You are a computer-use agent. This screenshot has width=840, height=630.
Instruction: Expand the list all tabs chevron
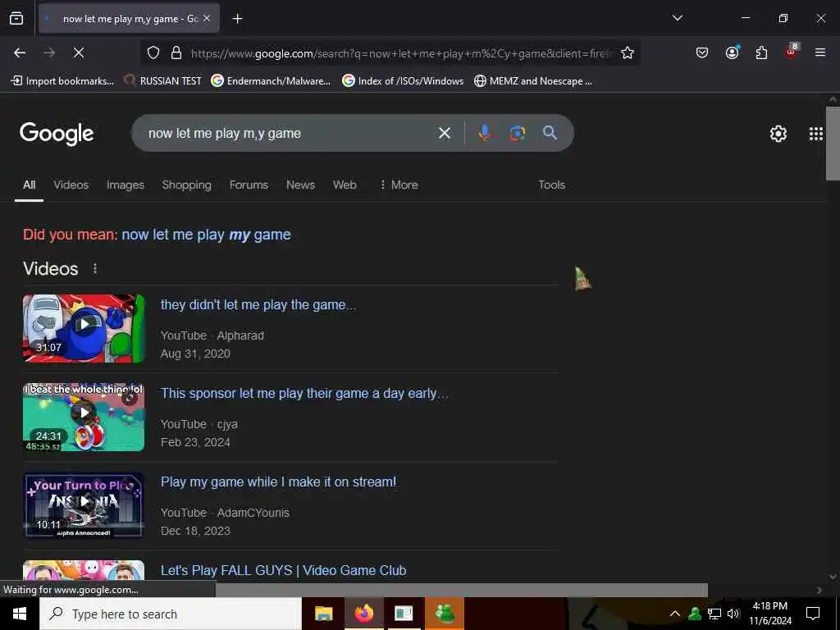(x=677, y=18)
